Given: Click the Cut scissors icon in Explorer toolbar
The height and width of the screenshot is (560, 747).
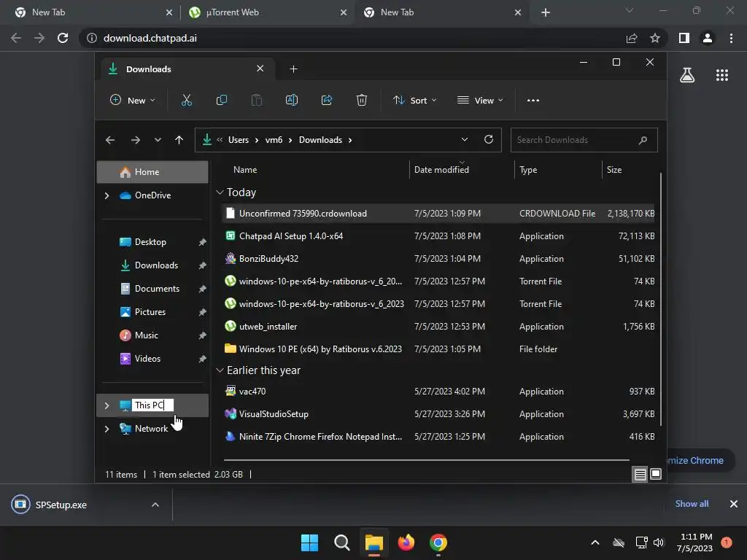Looking at the screenshot, I should 186,100.
